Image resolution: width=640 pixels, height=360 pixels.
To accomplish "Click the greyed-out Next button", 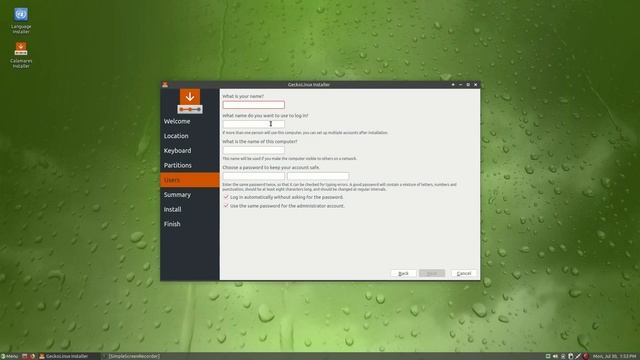I will [432, 273].
